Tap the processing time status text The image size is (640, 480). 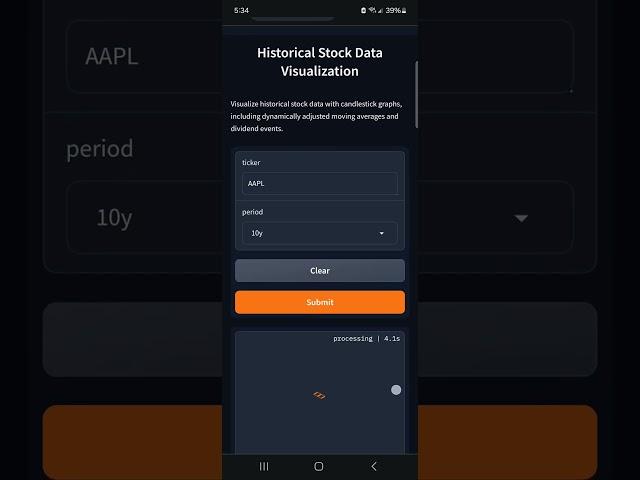pos(366,339)
